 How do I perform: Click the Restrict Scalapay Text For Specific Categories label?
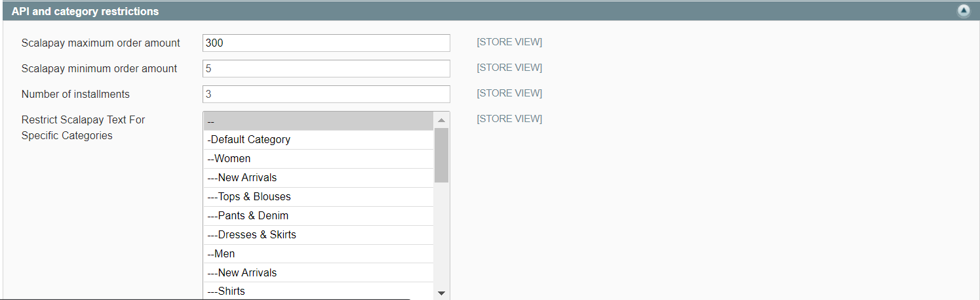coord(83,127)
